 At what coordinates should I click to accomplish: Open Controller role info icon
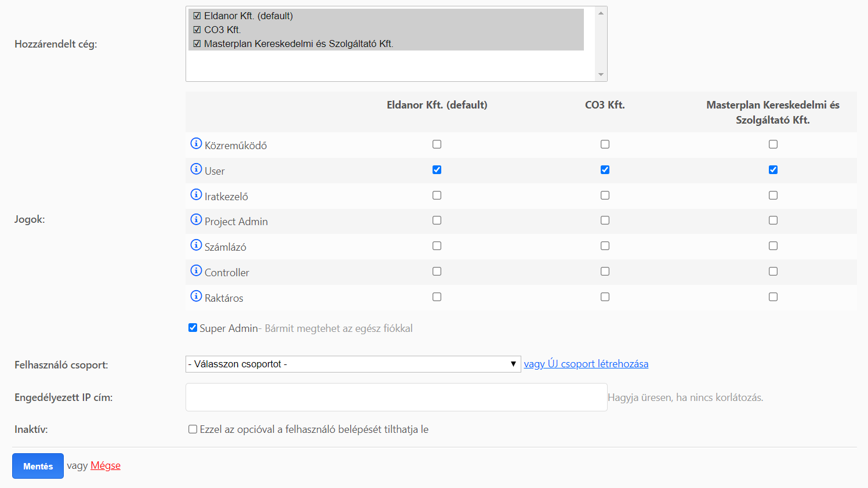click(x=196, y=270)
